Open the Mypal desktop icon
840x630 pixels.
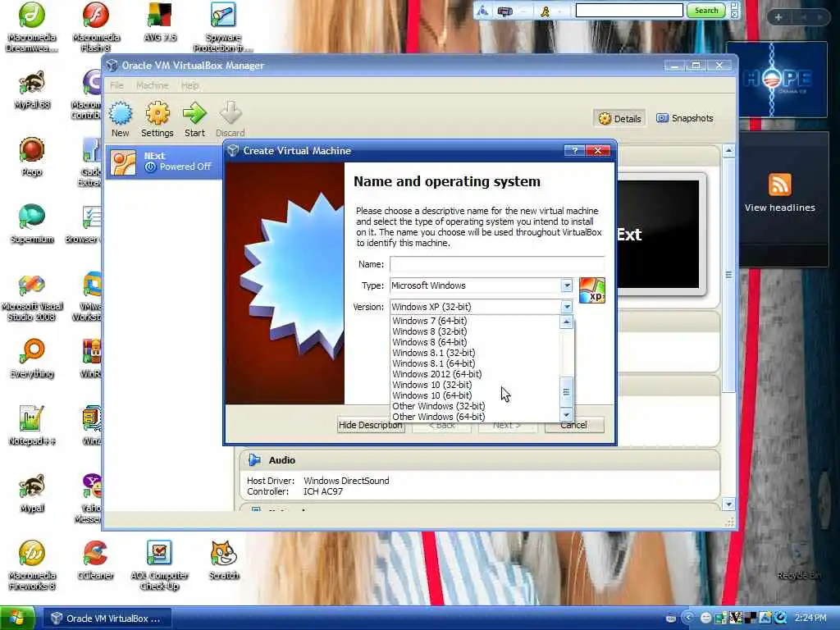click(x=32, y=493)
